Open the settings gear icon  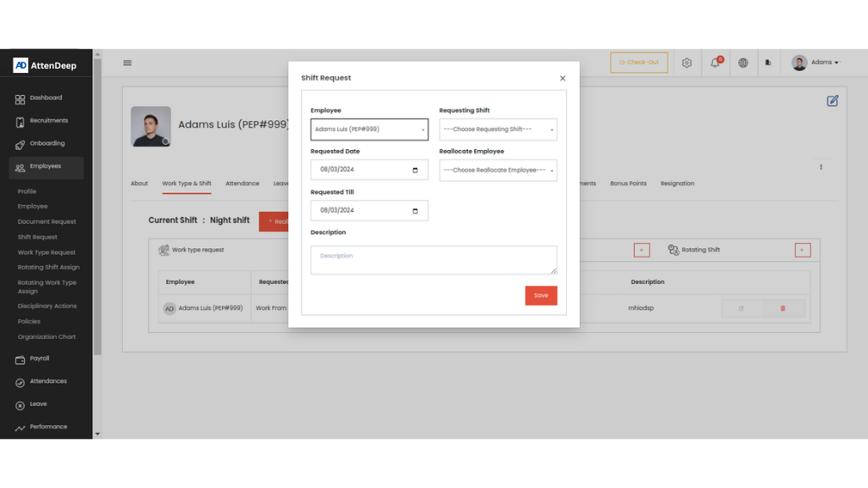tap(687, 63)
